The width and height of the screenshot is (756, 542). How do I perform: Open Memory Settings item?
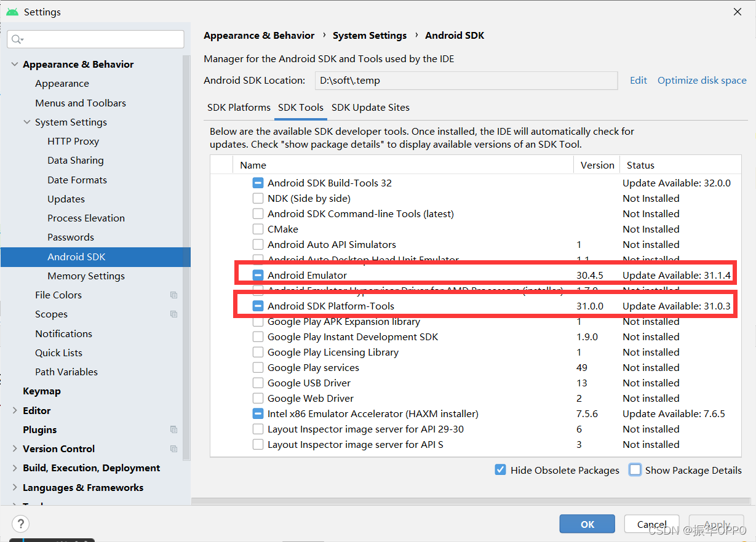[x=86, y=276]
